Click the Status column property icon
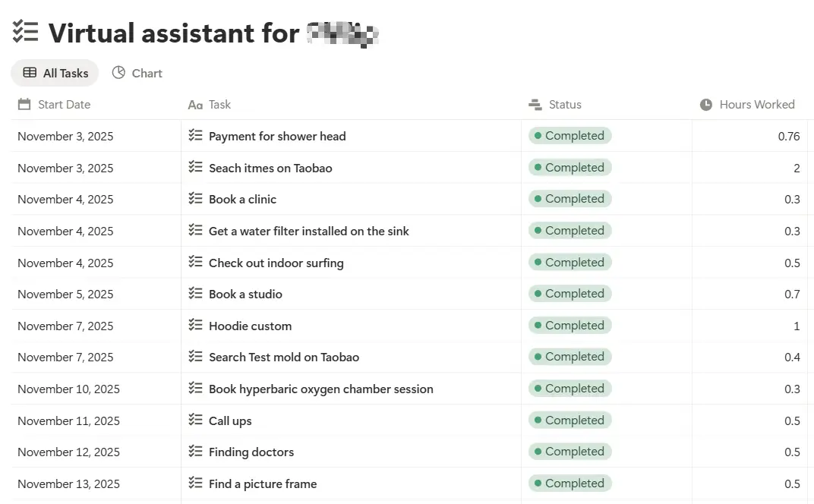 (534, 104)
